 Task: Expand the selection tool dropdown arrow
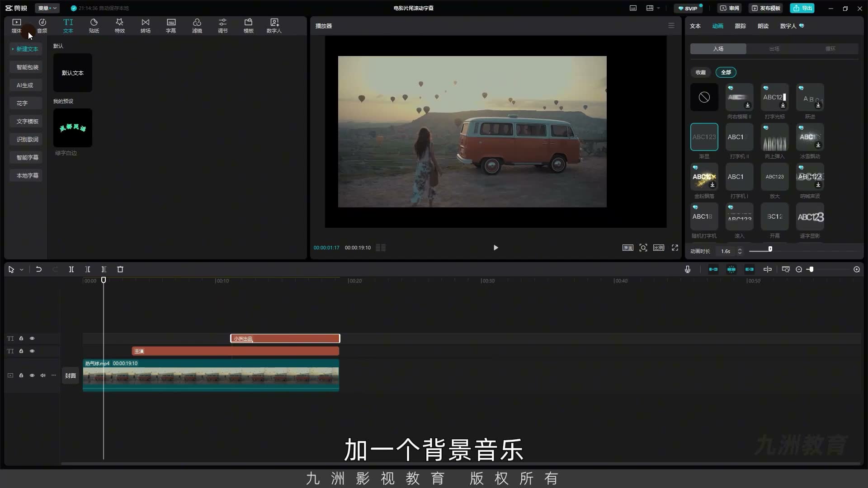(21, 270)
